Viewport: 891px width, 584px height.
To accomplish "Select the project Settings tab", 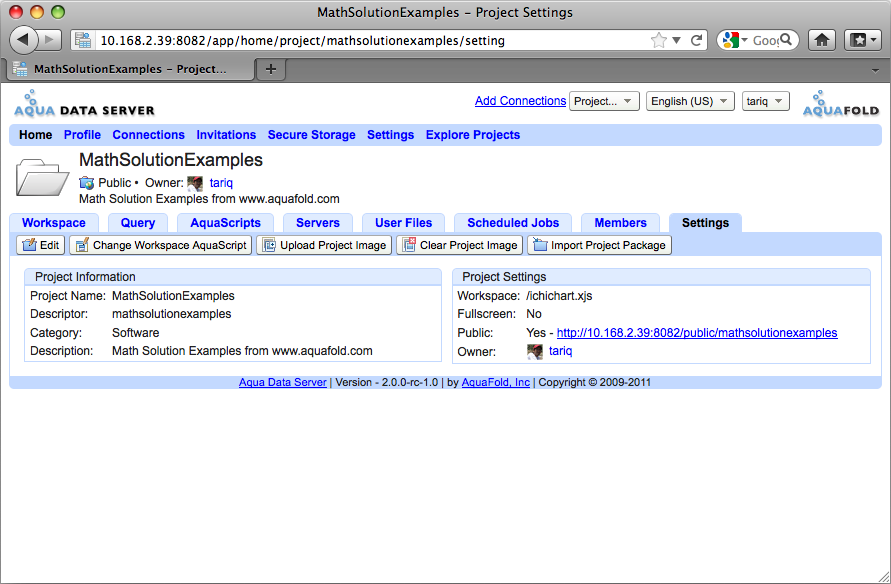I will pyautogui.click(x=705, y=223).
